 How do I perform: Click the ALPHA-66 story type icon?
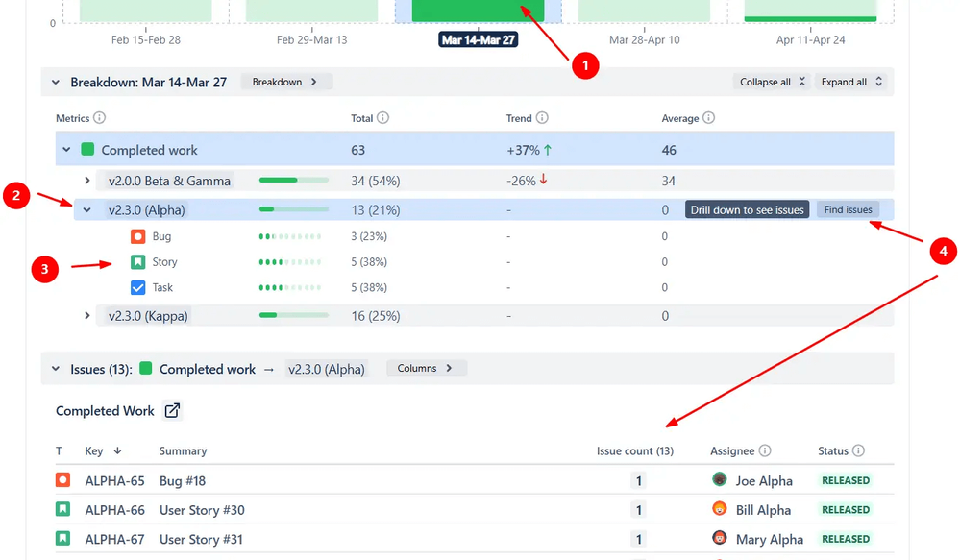click(62, 509)
